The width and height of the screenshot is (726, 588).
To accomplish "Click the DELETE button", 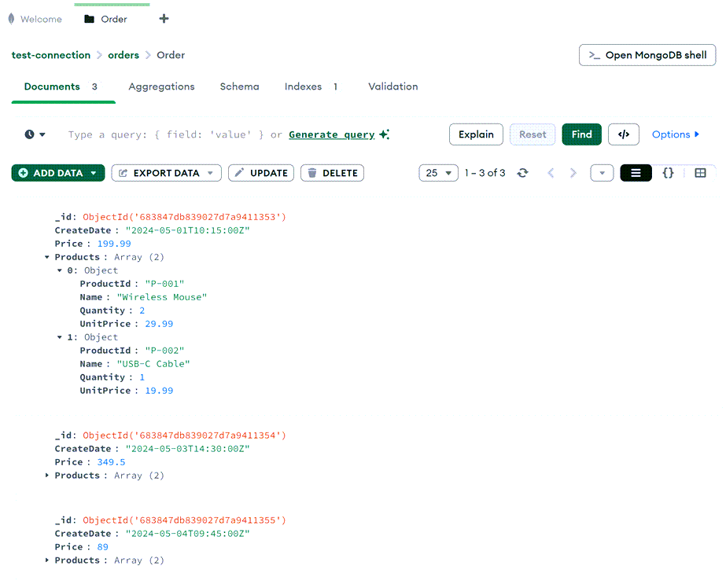I will pos(333,173).
